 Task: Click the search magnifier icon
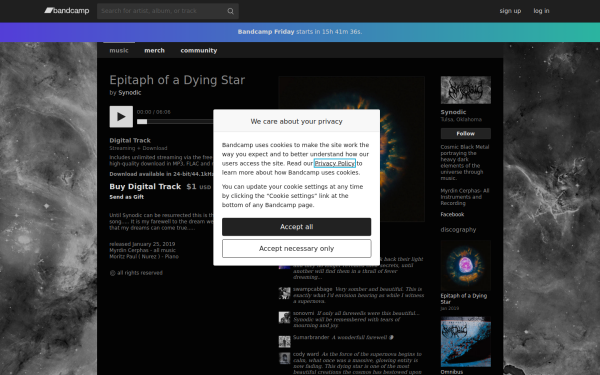230,11
